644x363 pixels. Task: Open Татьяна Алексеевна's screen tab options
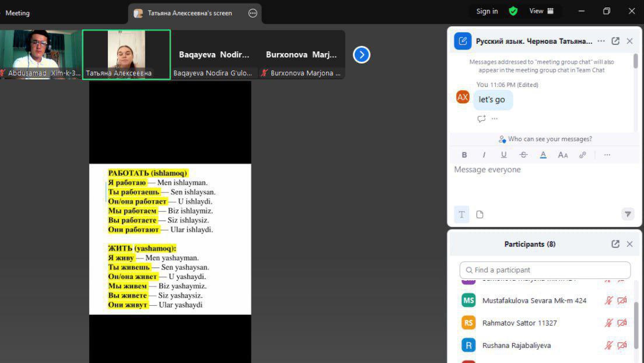coord(253,13)
